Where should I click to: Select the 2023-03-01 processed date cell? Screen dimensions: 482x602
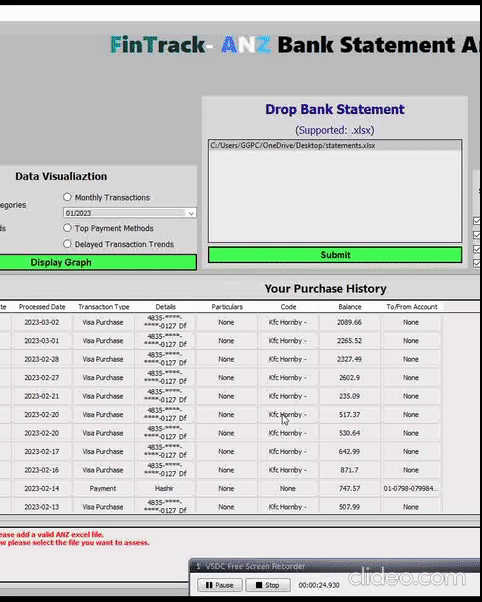tap(41, 341)
